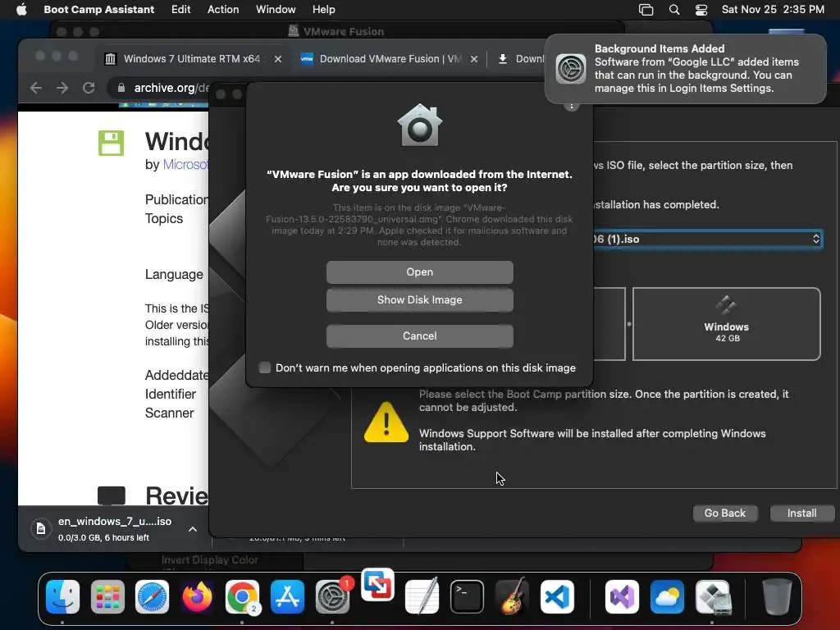Reload the archive.org page in Chrome
Image resolution: width=840 pixels, height=630 pixels.
tap(89, 88)
